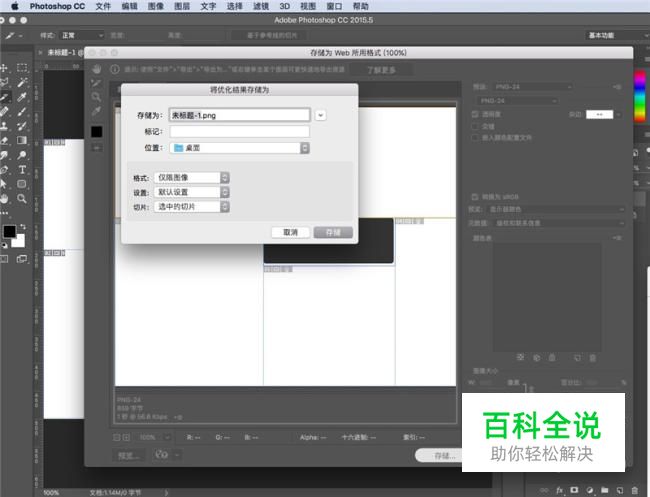Image resolution: width=650 pixels, height=497 pixels.
Task: Toggle the convert to sRGB checkbox
Action: point(475,196)
